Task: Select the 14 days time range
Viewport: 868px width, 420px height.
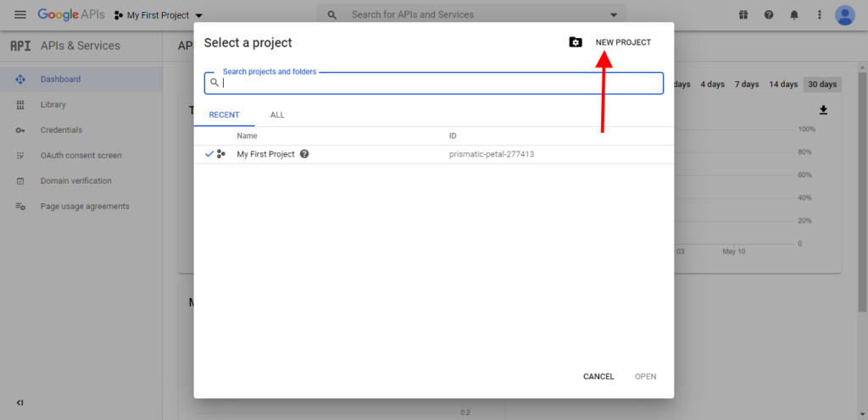Action: [x=783, y=84]
